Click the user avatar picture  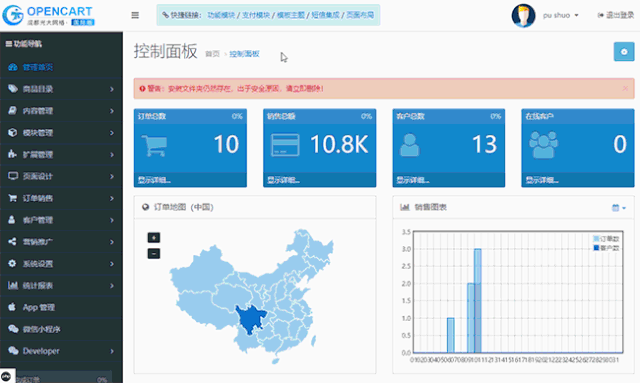(523, 16)
